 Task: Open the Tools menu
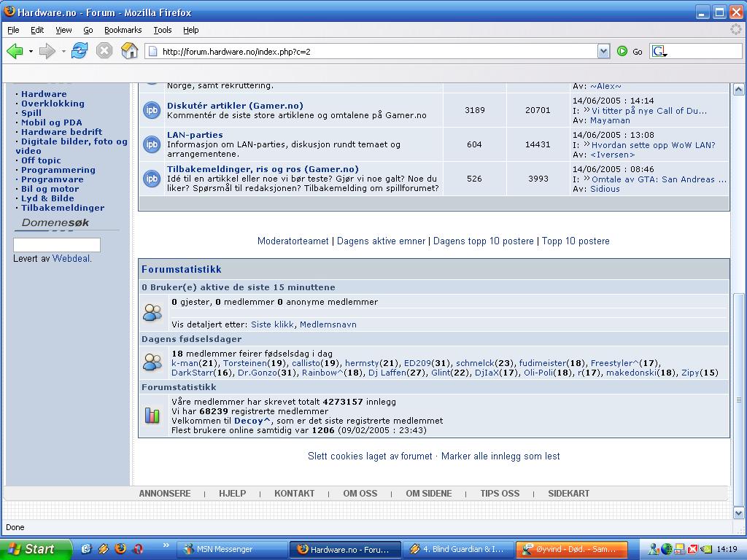pyautogui.click(x=163, y=30)
